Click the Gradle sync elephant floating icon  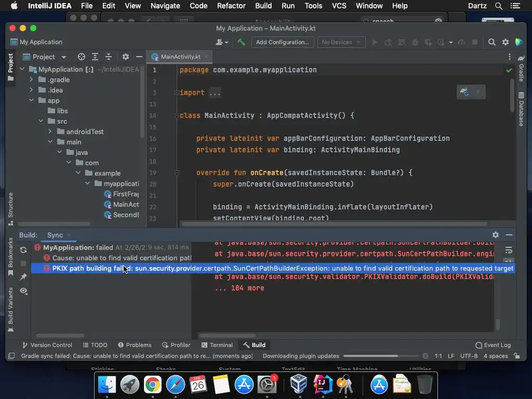[x=464, y=92]
